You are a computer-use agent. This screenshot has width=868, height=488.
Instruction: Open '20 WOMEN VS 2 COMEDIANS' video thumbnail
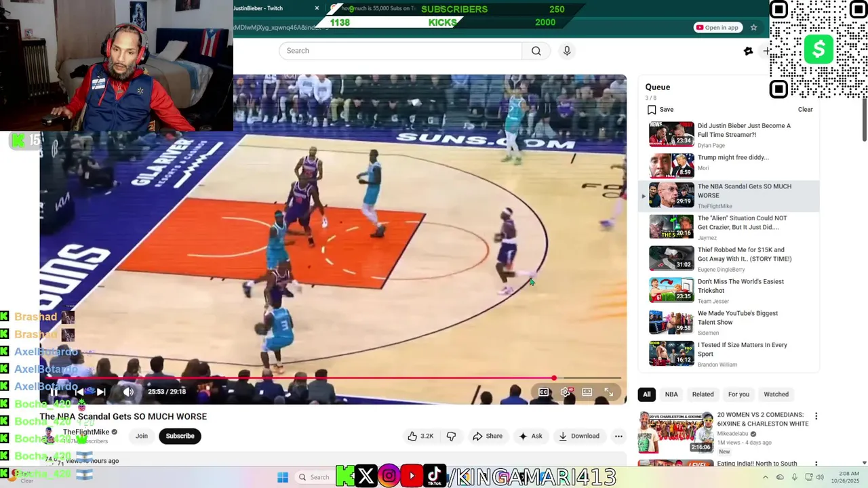coord(675,432)
